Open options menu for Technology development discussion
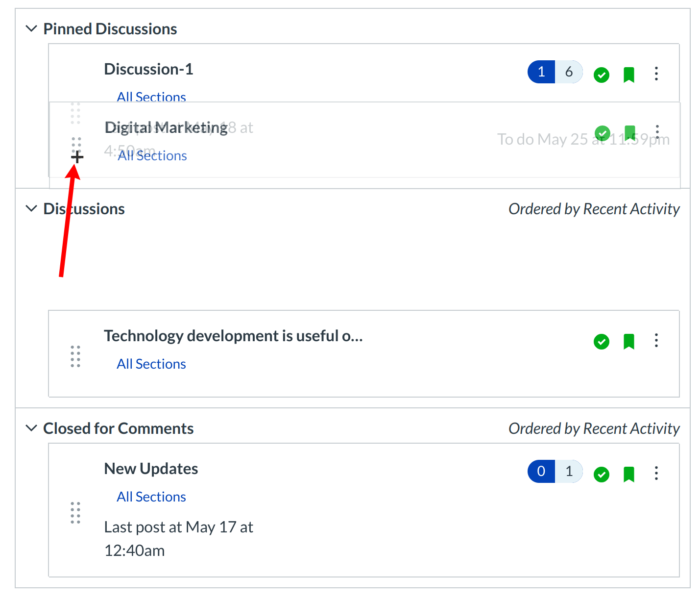The width and height of the screenshot is (700, 602). (x=656, y=341)
